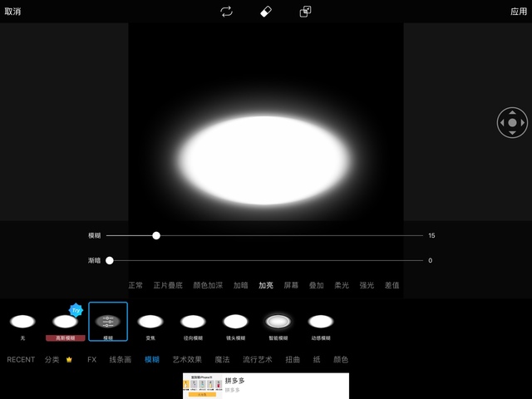The height and width of the screenshot is (399, 532).
Task: Pick the 动感模糊 motion blur effect
Action: (320, 322)
